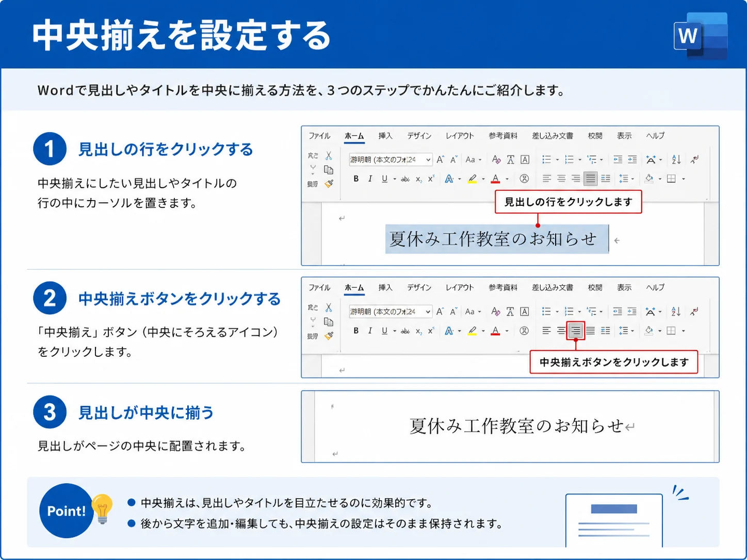Open underline style arrow in step 1 ribbon
The width and height of the screenshot is (747, 560).
click(395, 179)
